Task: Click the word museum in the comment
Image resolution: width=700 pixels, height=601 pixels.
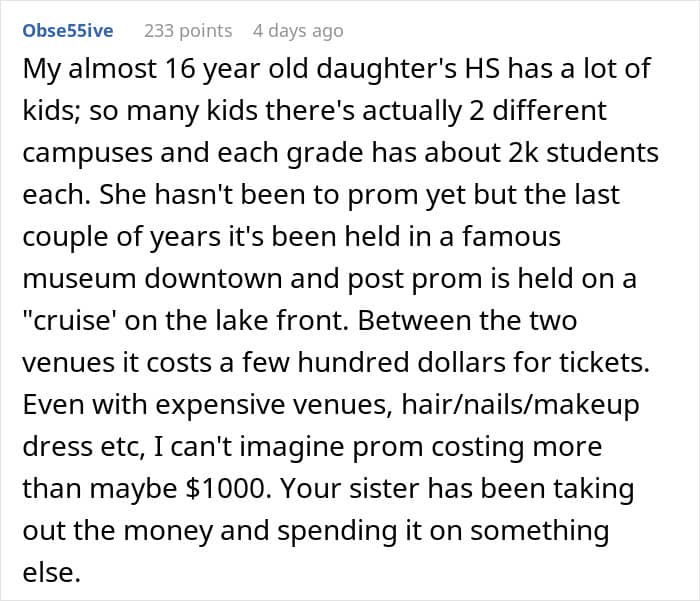Action: (79, 279)
